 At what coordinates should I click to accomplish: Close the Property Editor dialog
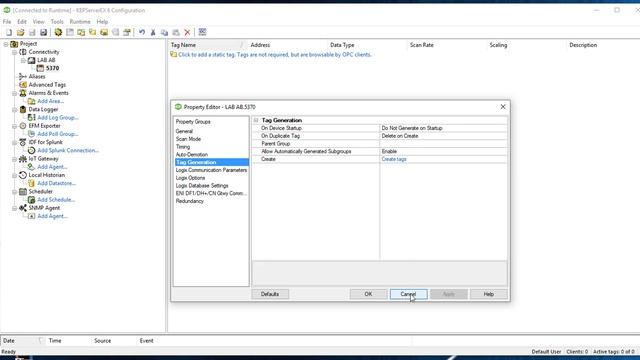[x=503, y=107]
